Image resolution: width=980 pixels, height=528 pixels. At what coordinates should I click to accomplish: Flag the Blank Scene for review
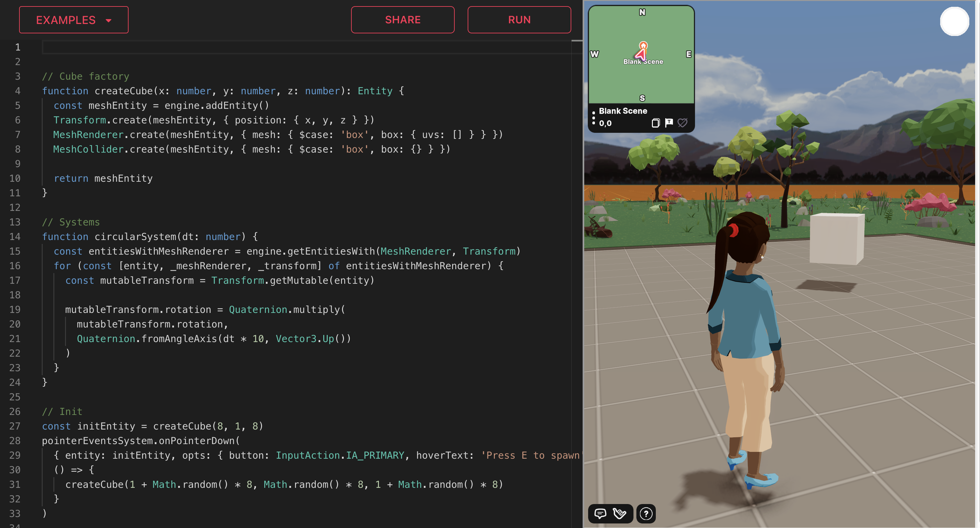pos(669,123)
